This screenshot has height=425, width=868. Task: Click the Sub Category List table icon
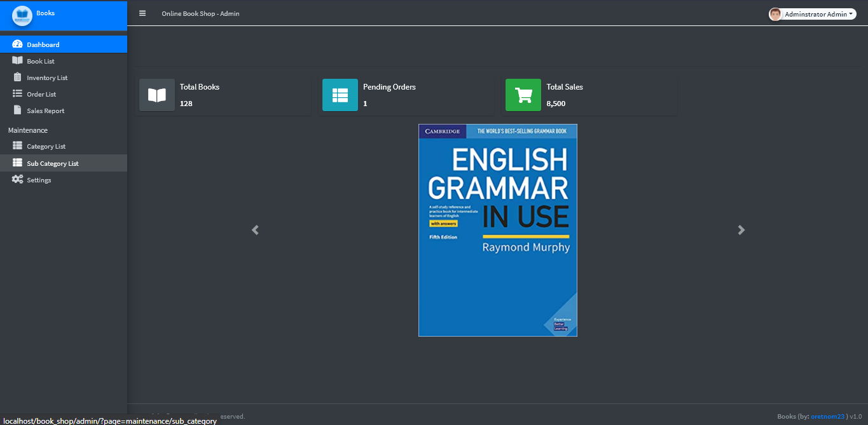coord(17,163)
